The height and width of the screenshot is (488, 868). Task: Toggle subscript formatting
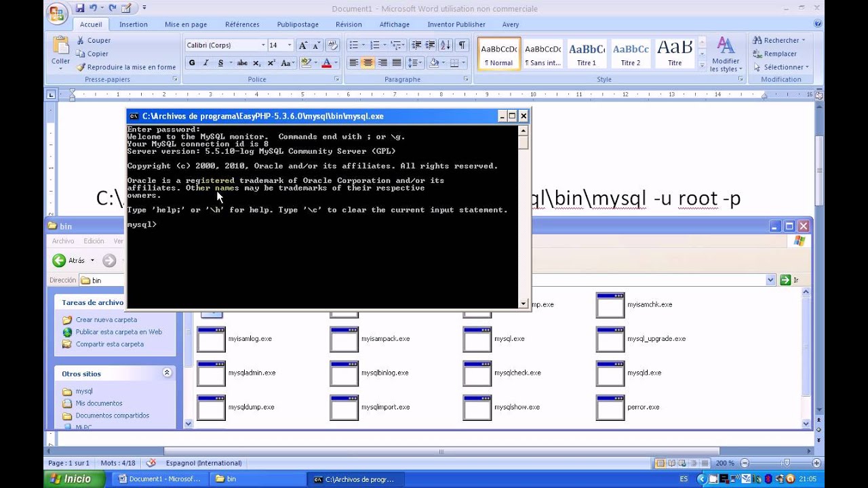[x=256, y=63]
